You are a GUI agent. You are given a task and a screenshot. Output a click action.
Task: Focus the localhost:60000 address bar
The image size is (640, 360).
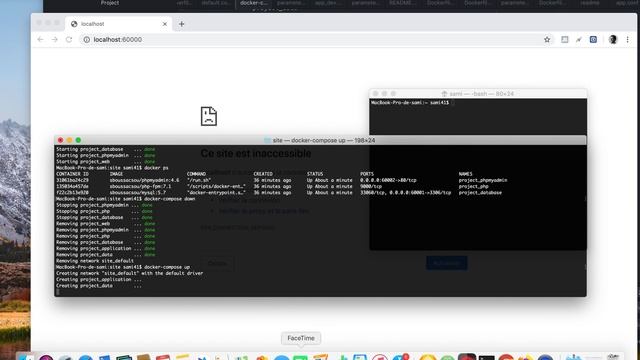click(310, 40)
